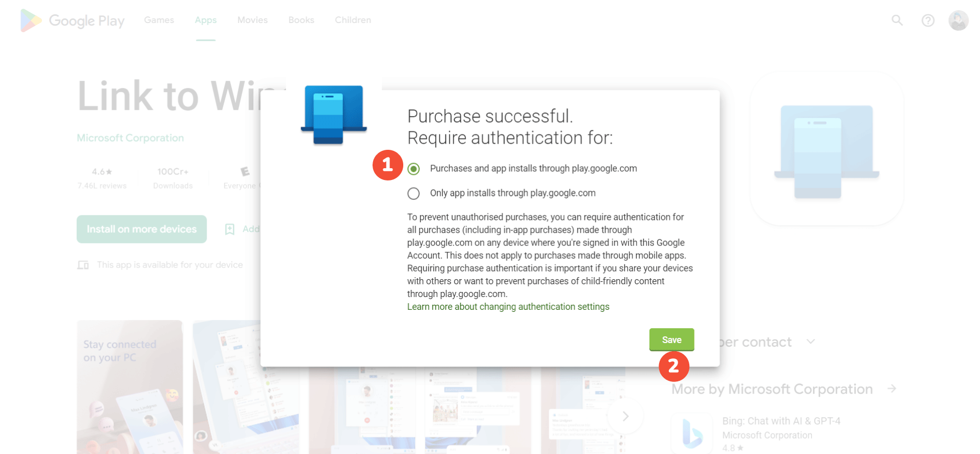Screen dimensions: 980x454
Task: Click the arrow beside More by Microsoft Corporation
Action: pyautogui.click(x=891, y=389)
